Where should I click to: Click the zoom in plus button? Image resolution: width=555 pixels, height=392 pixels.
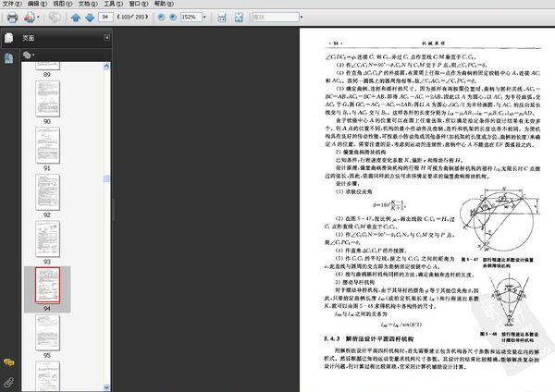(x=173, y=17)
